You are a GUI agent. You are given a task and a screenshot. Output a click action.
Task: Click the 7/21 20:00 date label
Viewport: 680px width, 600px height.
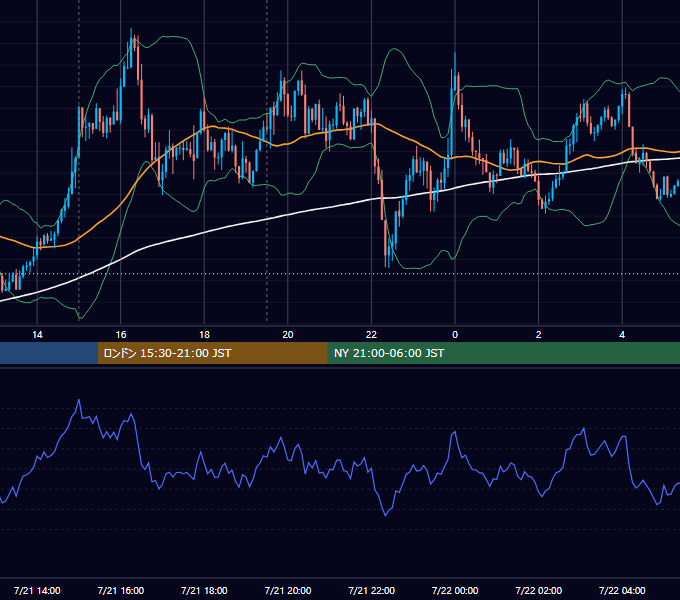pos(288,590)
